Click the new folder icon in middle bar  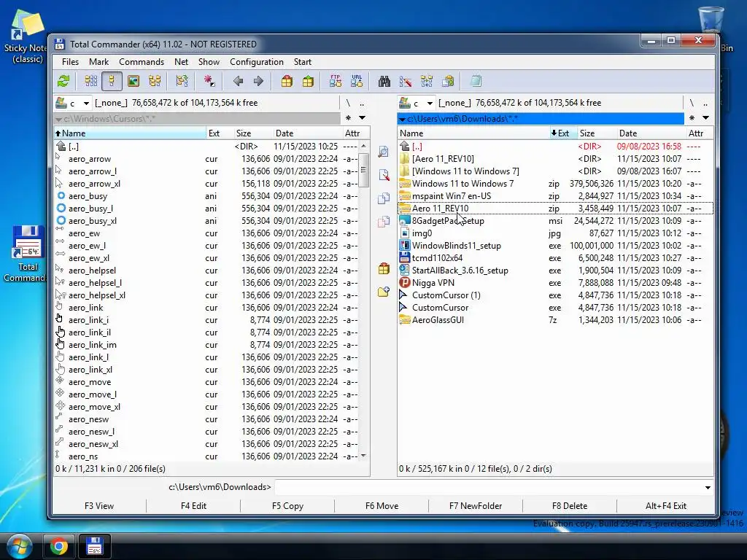click(x=384, y=292)
